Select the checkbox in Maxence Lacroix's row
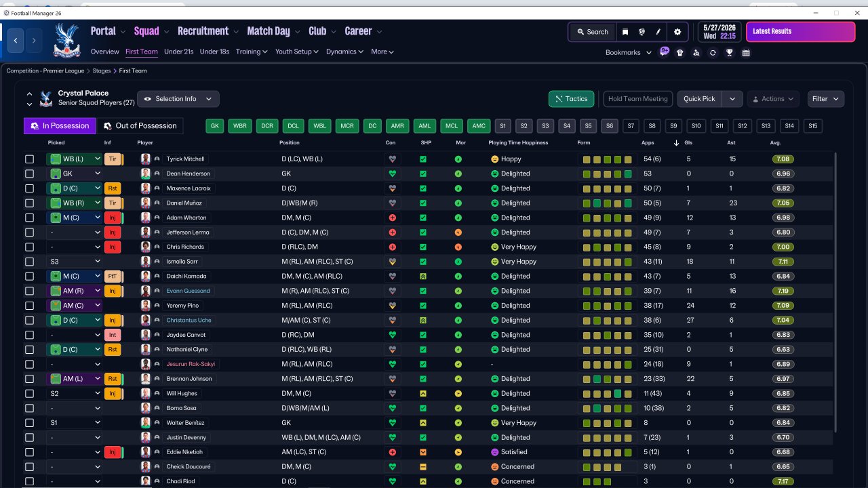Screen dimensions: 868x488 click(x=29, y=188)
